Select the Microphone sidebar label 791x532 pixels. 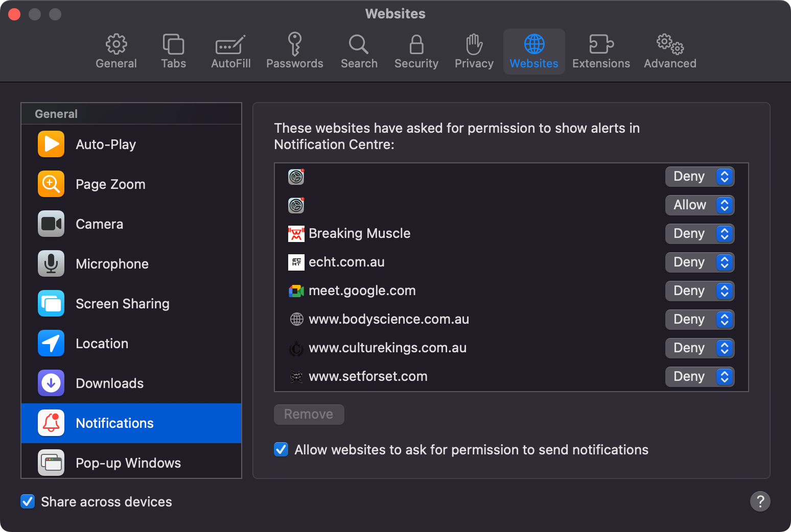[x=112, y=264]
